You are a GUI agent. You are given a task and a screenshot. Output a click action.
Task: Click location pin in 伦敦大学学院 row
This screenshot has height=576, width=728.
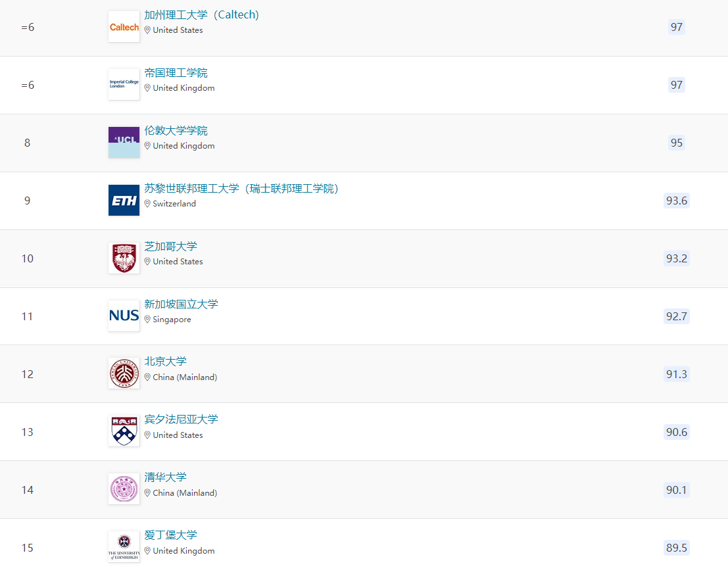(x=147, y=146)
